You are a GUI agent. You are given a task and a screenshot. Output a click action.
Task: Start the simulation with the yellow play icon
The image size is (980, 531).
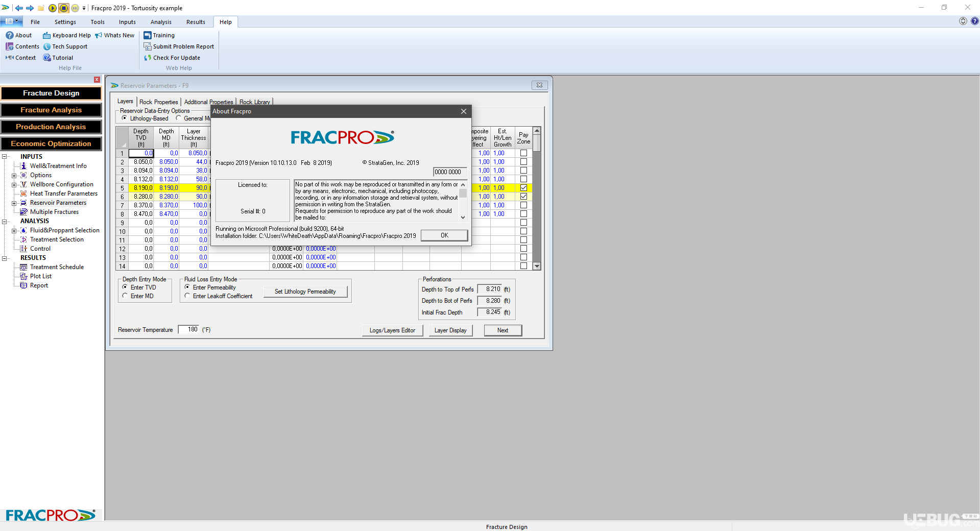53,8
